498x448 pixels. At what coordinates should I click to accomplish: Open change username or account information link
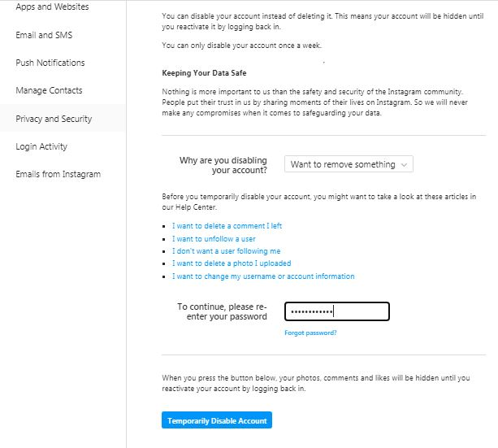pyautogui.click(x=263, y=276)
